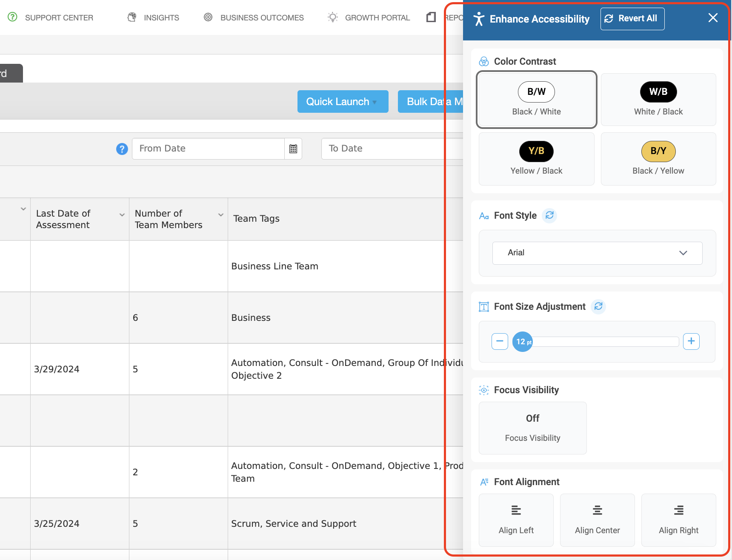Choose the Align Center icon option
Screen dimensions: 732x560
click(x=598, y=520)
